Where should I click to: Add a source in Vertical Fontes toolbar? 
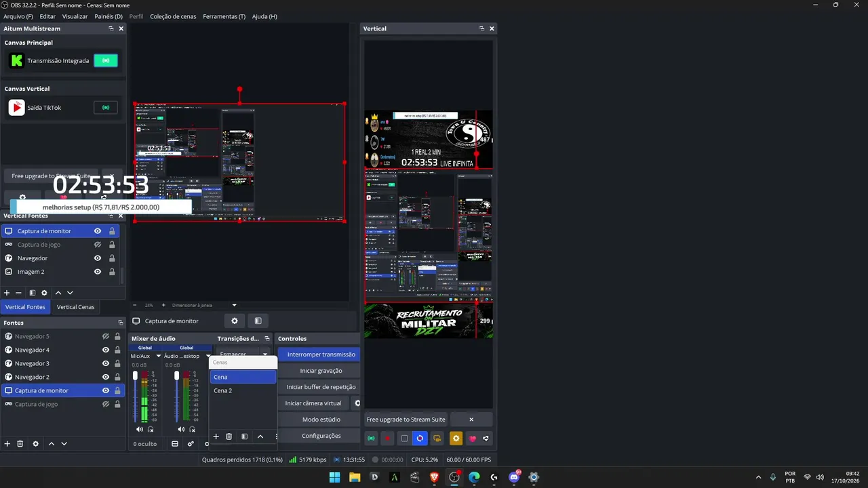(x=7, y=293)
